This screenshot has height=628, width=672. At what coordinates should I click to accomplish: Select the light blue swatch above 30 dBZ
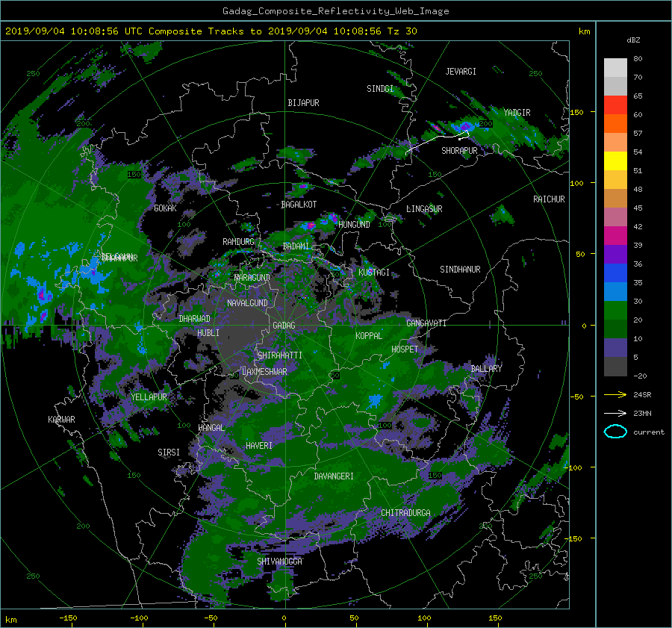615,291
